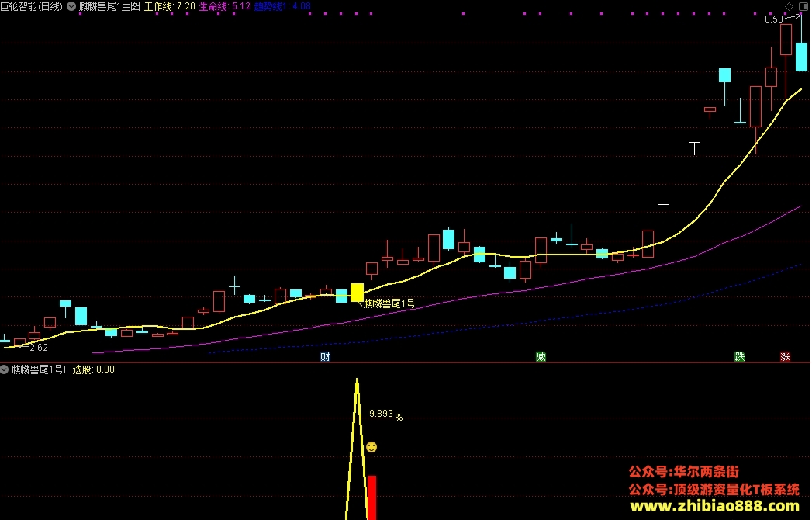This screenshot has height=520, width=812.
Task: Click the 财 marker below the chart
Action: tap(325, 357)
